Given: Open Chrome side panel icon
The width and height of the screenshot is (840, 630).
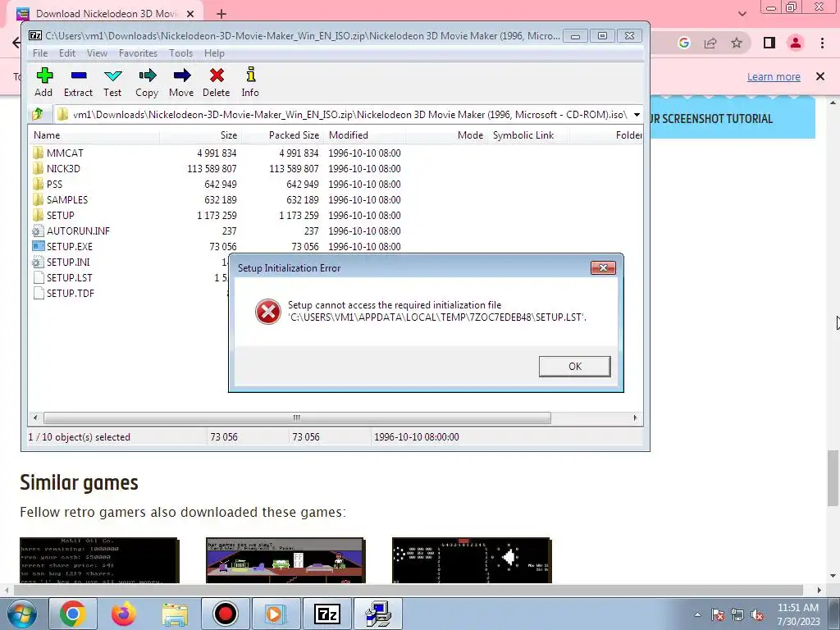Looking at the screenshot, I should pos(769,43).
